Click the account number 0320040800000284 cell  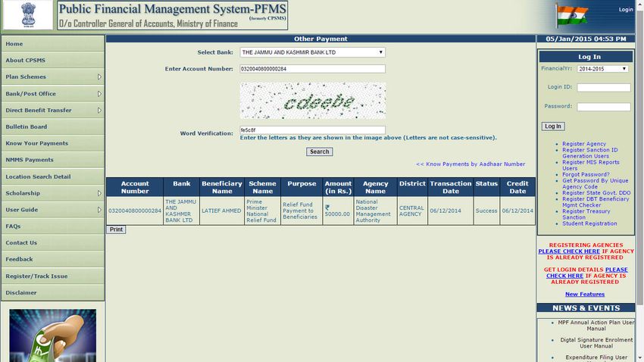point(135,211)
